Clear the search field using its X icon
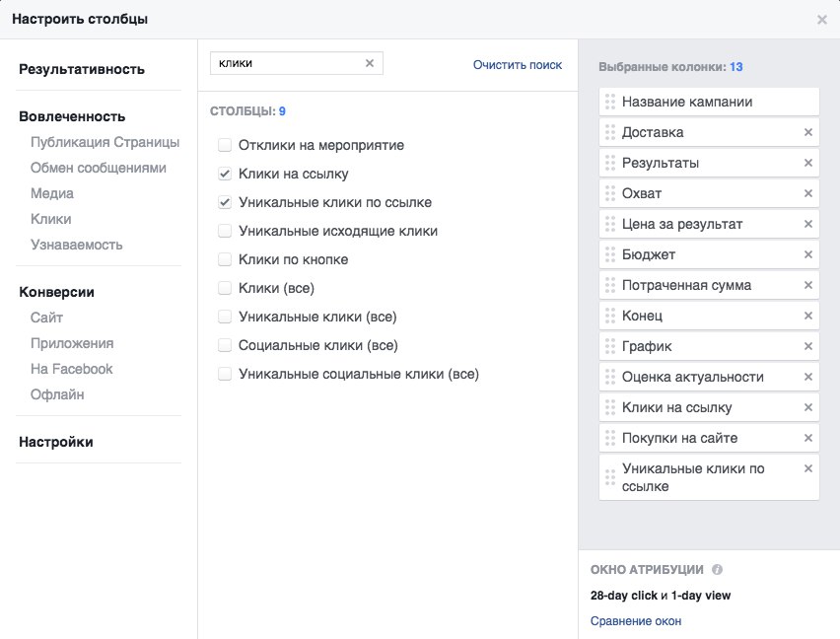The width and height of the screenshot is (840, 639). click(x=370, y=63)
